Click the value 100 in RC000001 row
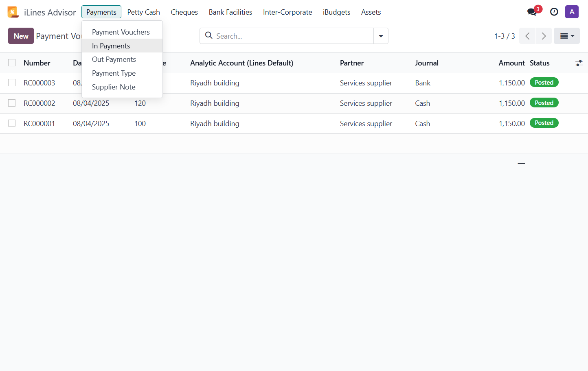The width and height of the screenshot is (588, 371). click(x=140, y=124)
